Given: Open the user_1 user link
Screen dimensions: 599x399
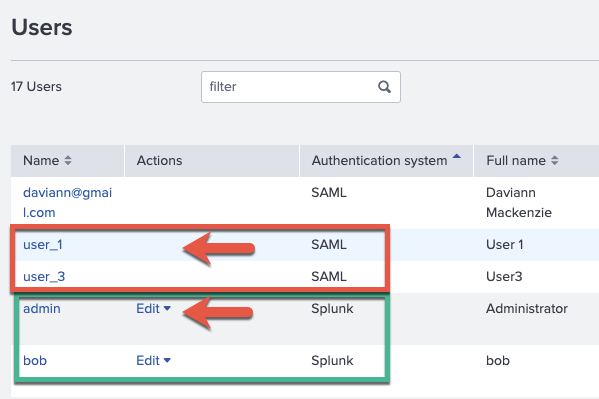Looking at the screenshot, I should click(x=43, y=245).
